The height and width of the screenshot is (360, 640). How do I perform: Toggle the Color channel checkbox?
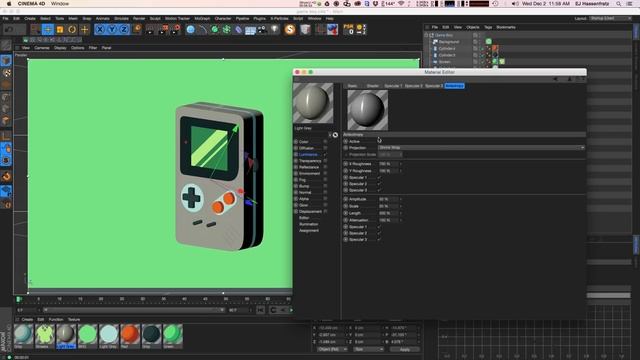point(325,142)
